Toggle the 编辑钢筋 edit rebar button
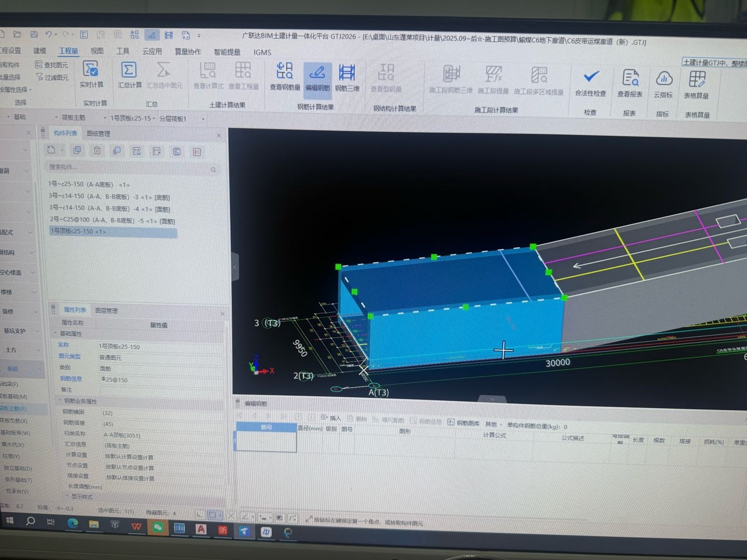This screenshot has height=560, width=747. (x=317, y=74)
